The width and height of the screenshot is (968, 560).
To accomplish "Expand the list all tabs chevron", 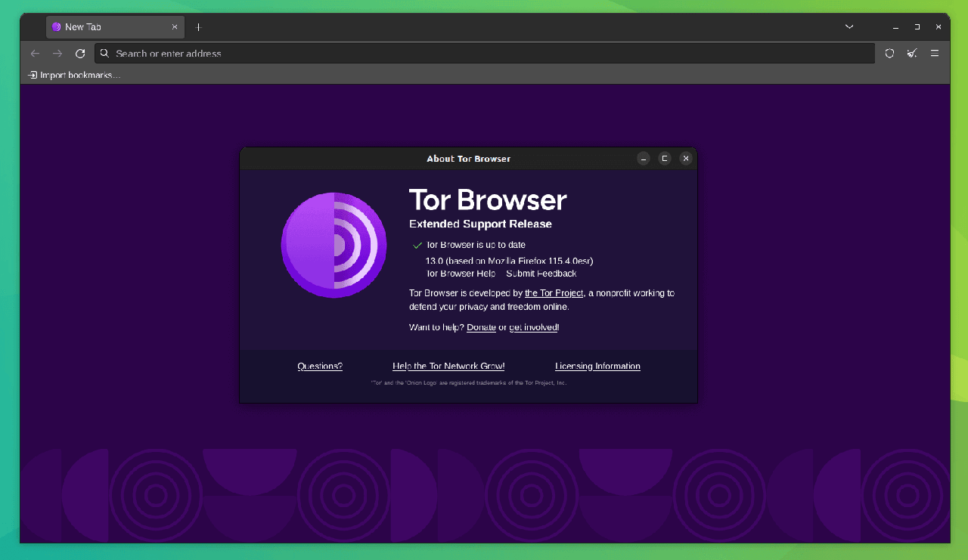I will pyautogui.click(x=849, y=27).
